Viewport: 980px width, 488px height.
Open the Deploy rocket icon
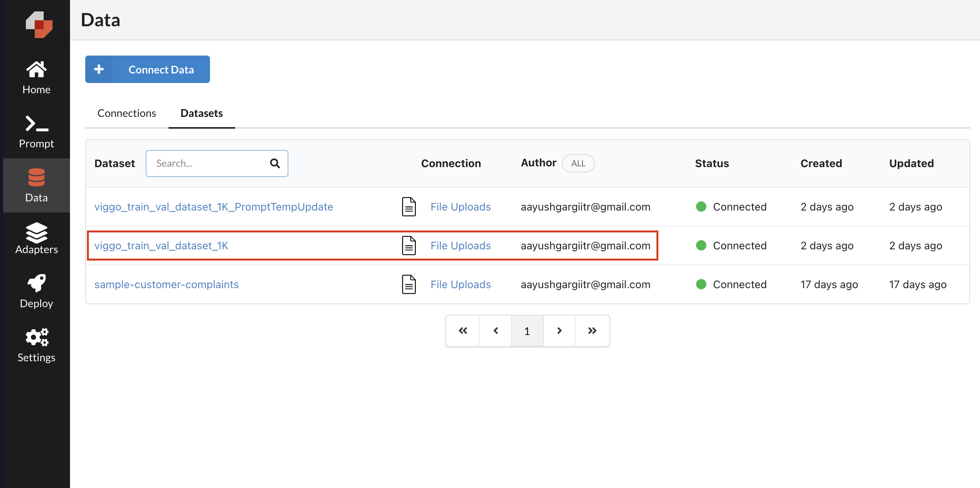click(37, 283)
